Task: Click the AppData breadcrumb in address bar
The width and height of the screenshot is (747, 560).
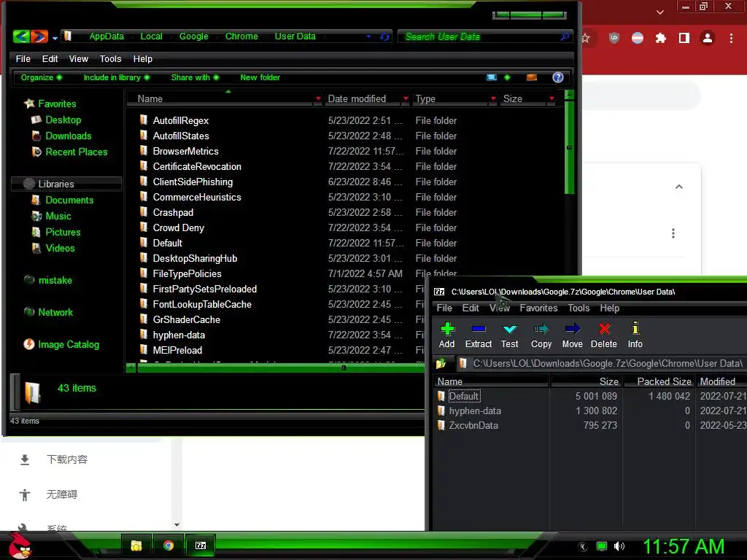Action: (107, 36)
